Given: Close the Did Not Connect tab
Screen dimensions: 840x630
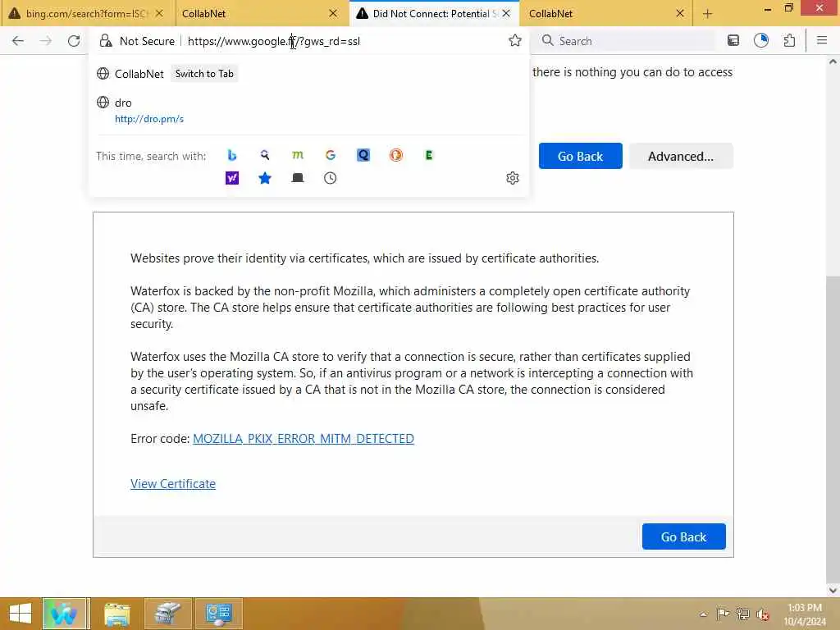Looking at the screenshot, I should [506, 13].
